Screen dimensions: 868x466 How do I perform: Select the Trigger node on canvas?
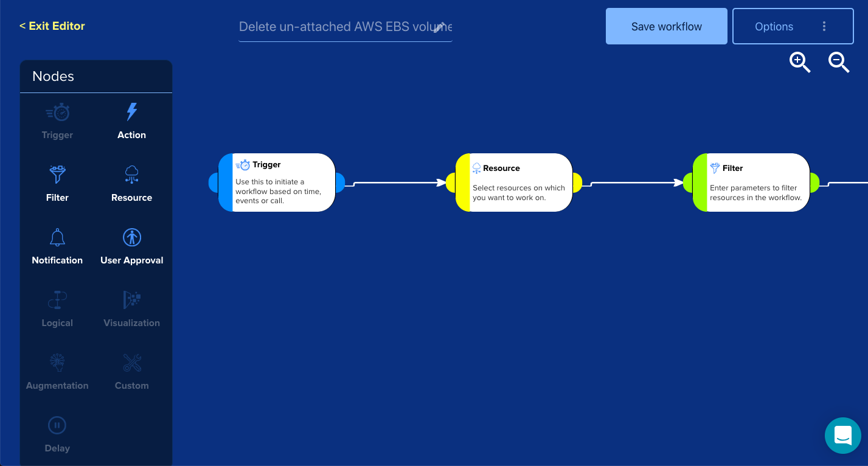pyautogui.click(x=277, y=183)
